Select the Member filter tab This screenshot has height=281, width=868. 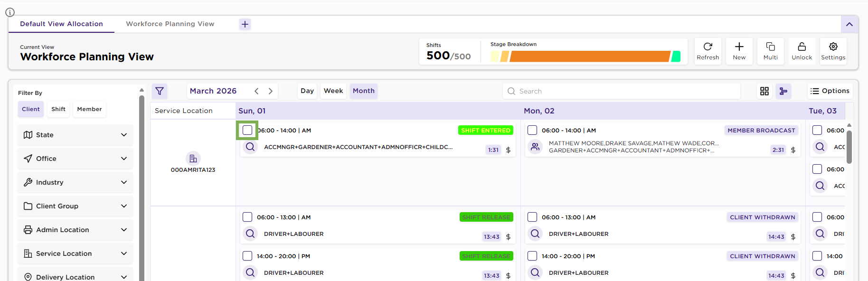(89, 109)
